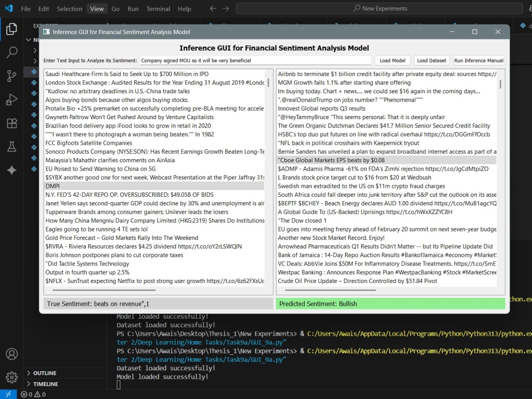Click the GUI window's title bar icon
This screenshot has height=399, width=532.
pos(46,32)
